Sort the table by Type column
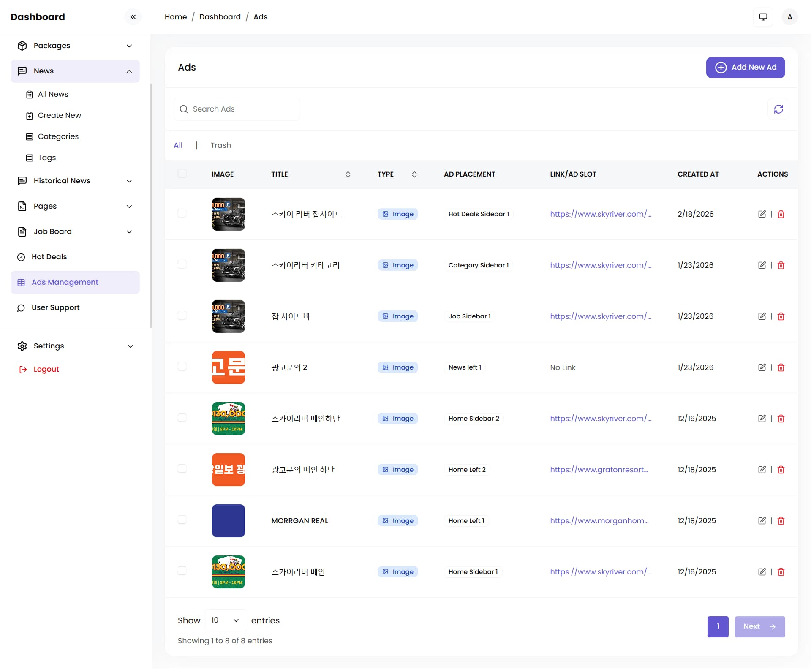The width and height of the screenshot is (811, 672). (414, 174)
